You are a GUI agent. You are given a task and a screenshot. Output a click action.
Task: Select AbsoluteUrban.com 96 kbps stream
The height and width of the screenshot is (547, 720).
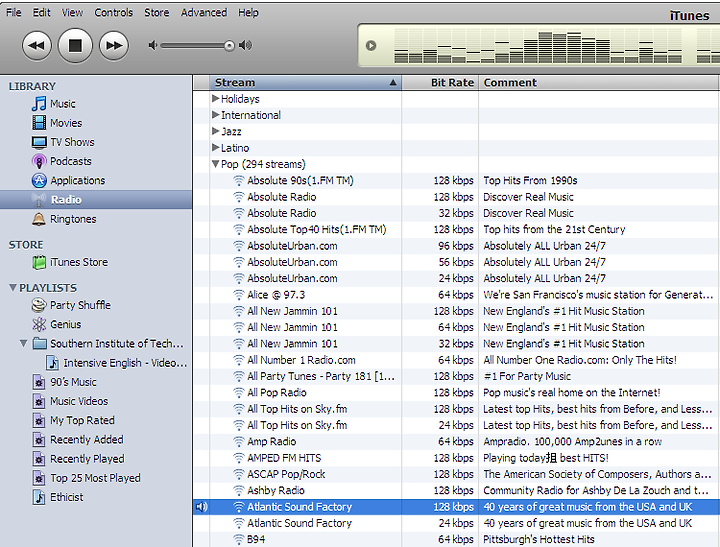tap(456, 246)
